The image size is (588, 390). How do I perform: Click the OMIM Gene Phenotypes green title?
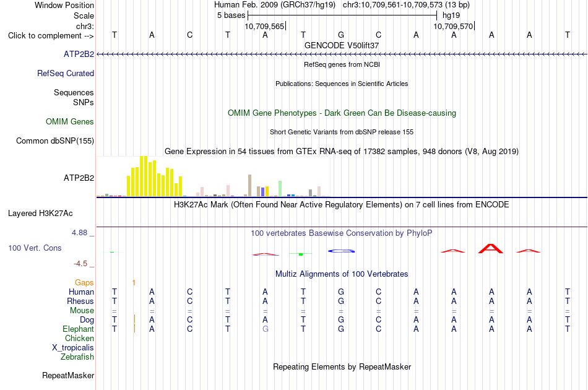click(342, 113)
